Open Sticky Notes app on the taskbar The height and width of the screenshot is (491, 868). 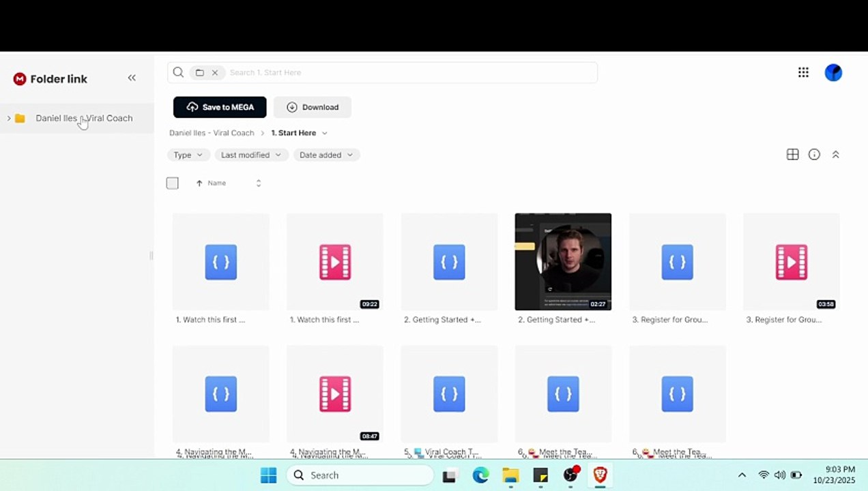(540, 475)
